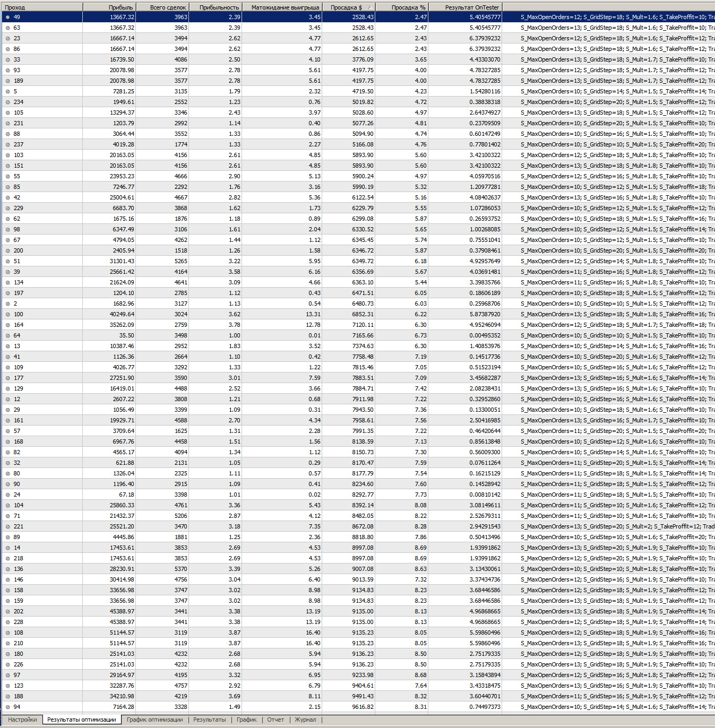
Task: Open the Настройки tab
Action: [22, 720]
